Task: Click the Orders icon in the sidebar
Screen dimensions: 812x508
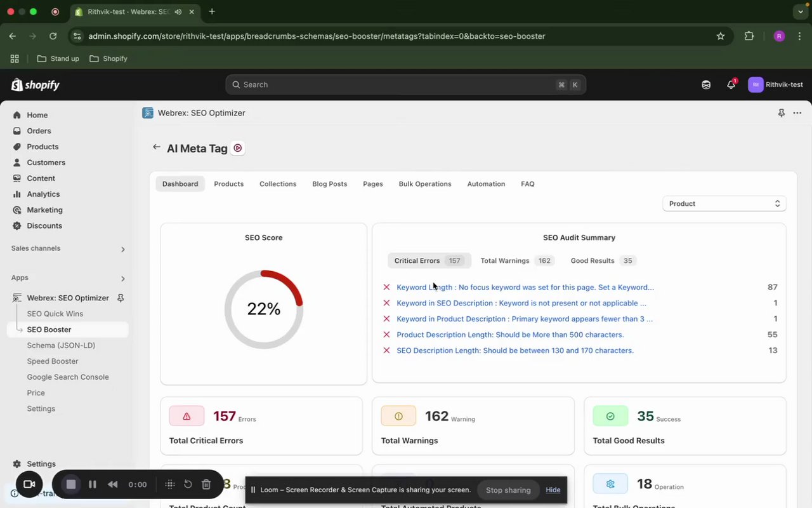Action: click(17, 131)
